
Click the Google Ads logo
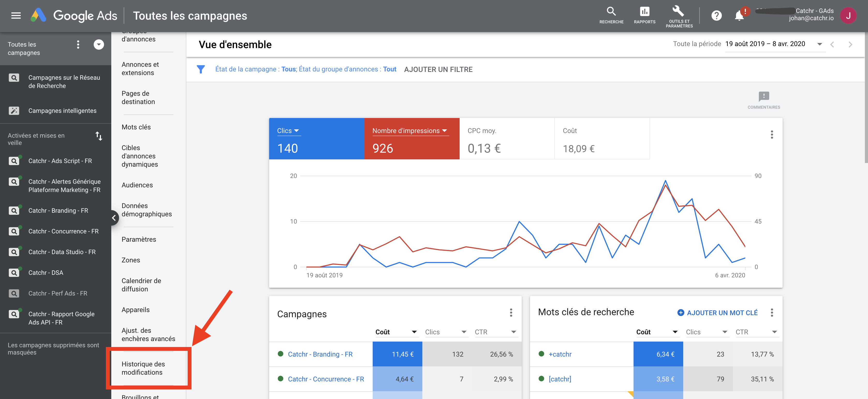point(74,16)
